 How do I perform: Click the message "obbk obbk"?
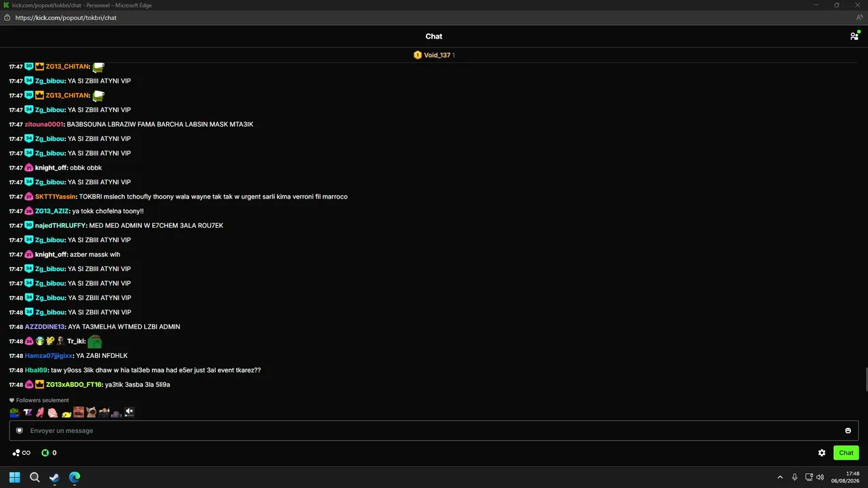tap(86, 167)
